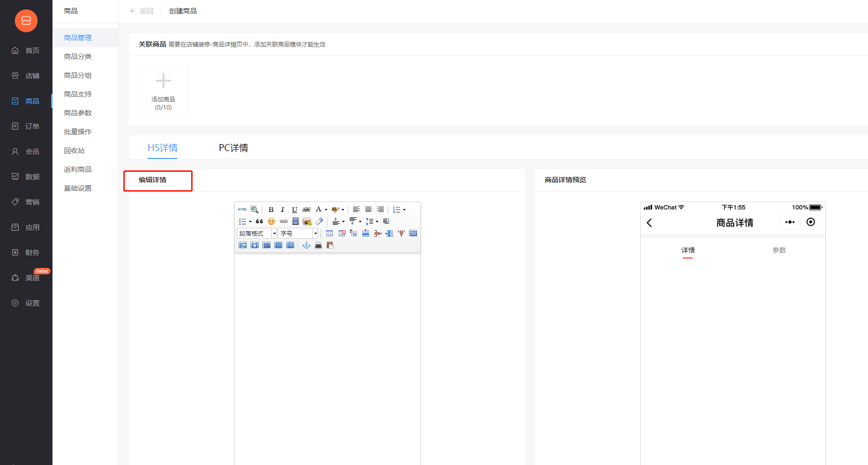868x465 pixels.
Task: Merge table cells icon
Action: point(413,233)
